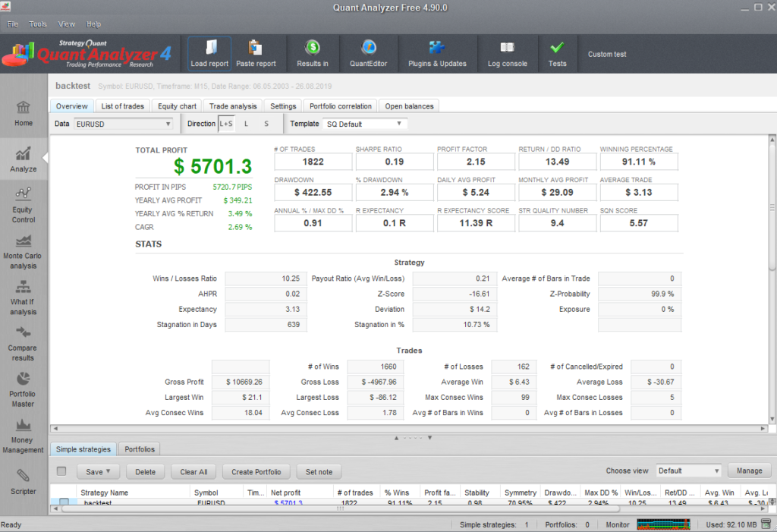The height and width of the screenshot is (532, 777).
Task: Open Scripter in the sidebar
Action: coord(24,482)
